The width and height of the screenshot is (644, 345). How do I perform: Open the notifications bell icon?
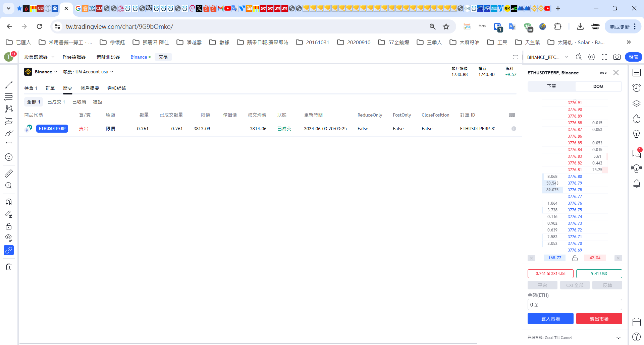(637, 184)
